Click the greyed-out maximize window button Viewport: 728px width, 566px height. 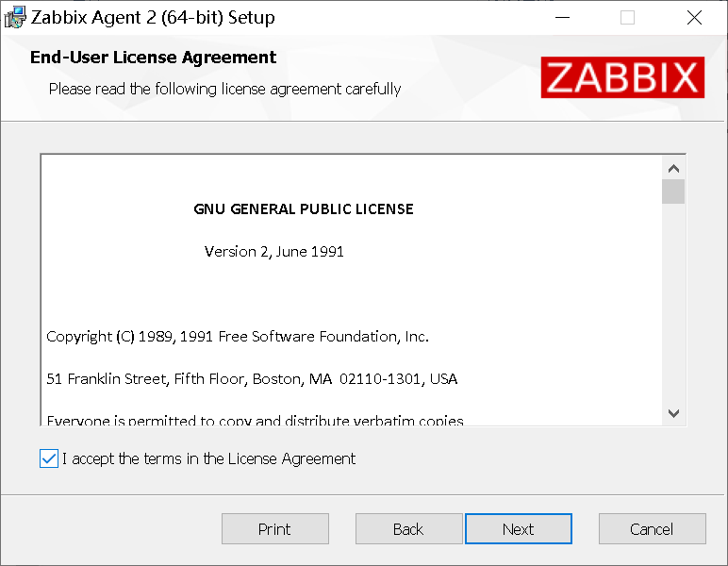[x=627, y=17]
